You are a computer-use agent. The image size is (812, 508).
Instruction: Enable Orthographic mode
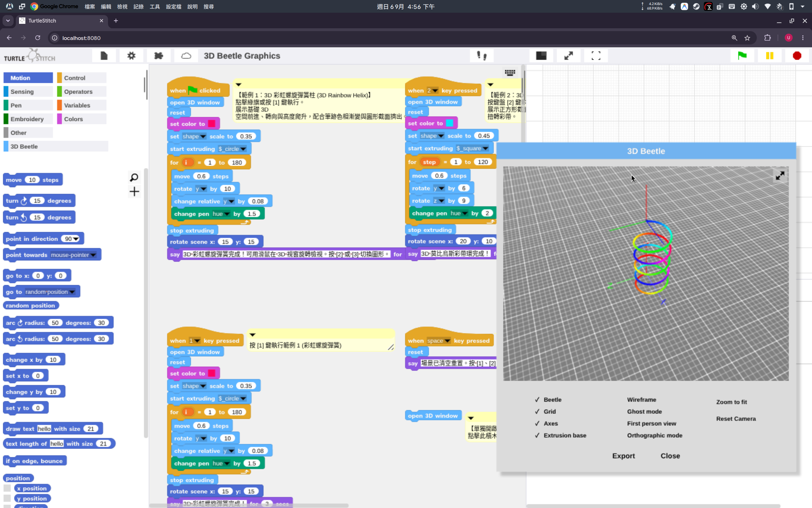(655, 435)
